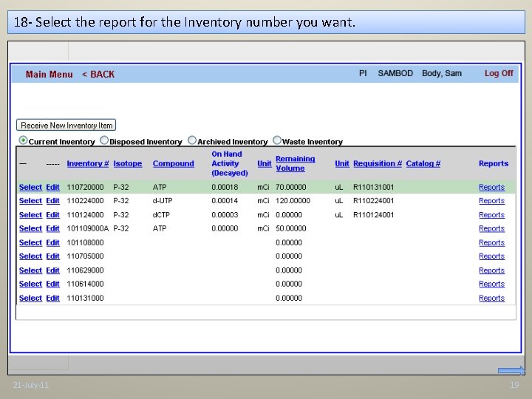
Task: Sort by the Inventory # column header
Action: pos(87,164)
